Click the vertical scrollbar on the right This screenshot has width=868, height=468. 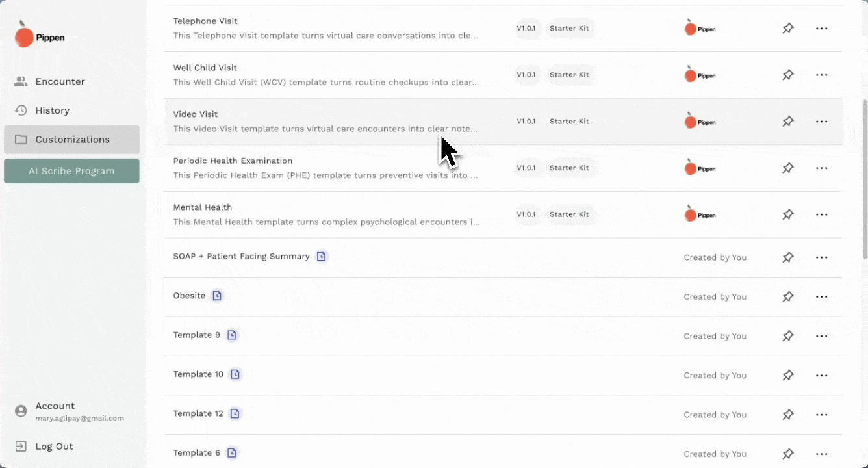tap(863, 179)
